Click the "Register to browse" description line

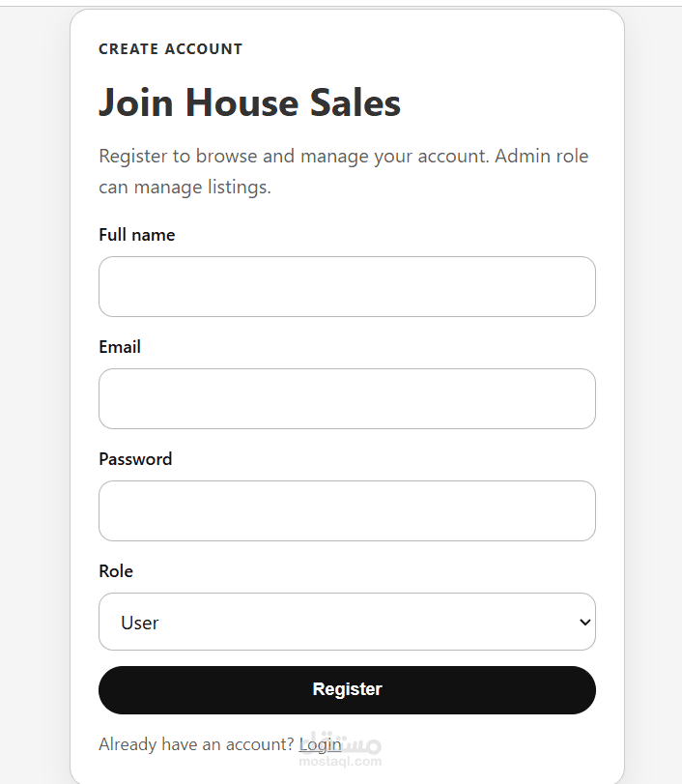(343, 156)
